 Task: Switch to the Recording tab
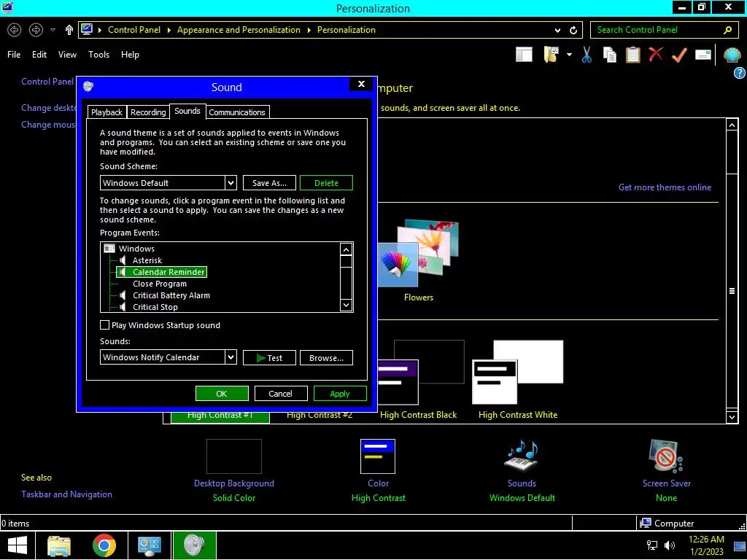coord(148,112)
